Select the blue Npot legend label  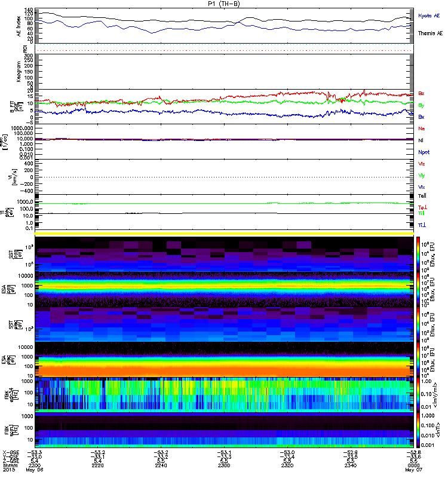(424, 152)
